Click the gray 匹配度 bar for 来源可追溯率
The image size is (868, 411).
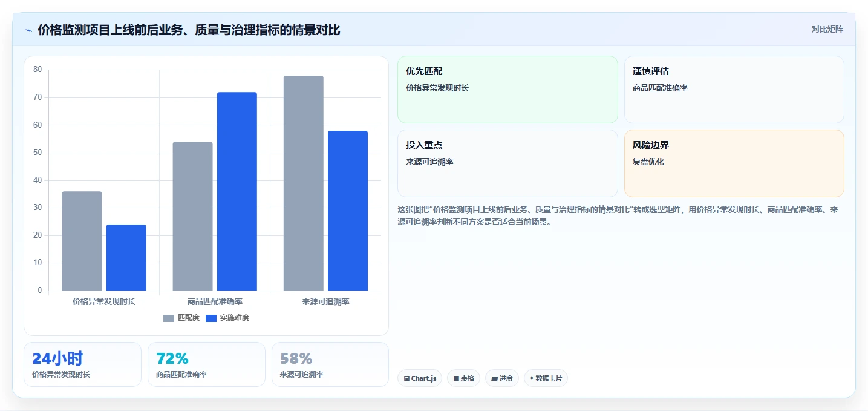304,183
